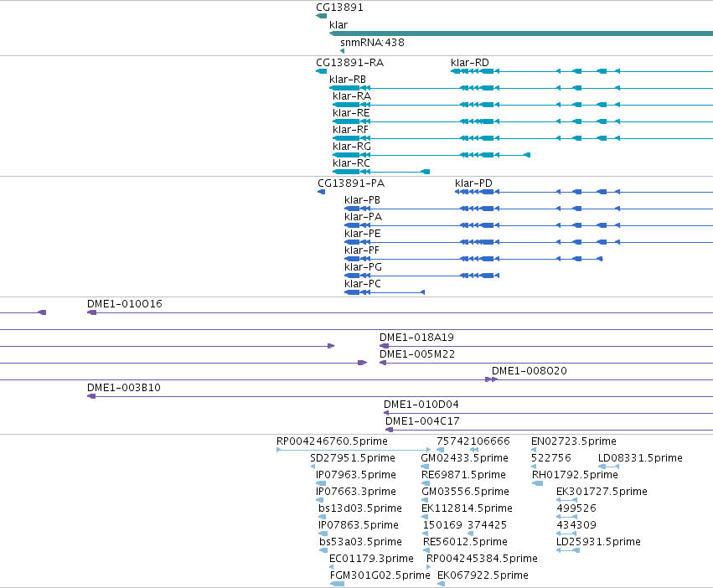Select the RP004246760.5prime EST label
713x588 pixels.
(x=332, y=441)
